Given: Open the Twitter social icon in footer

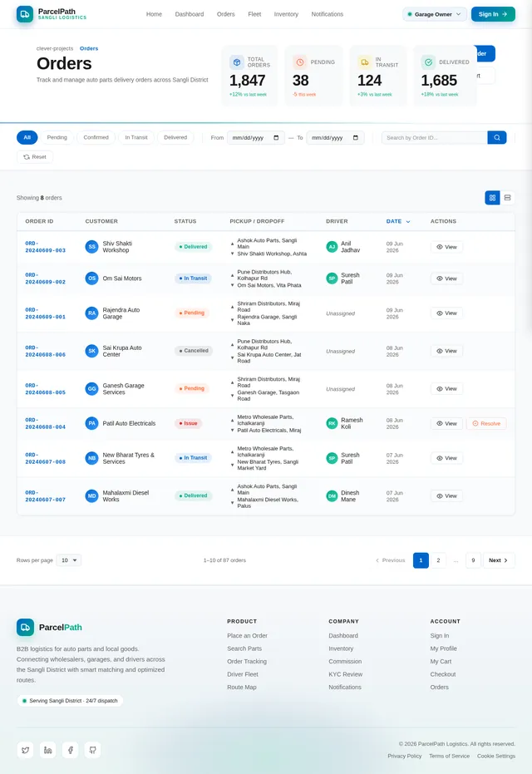Looking at the screenshot, I should point(25,750).
